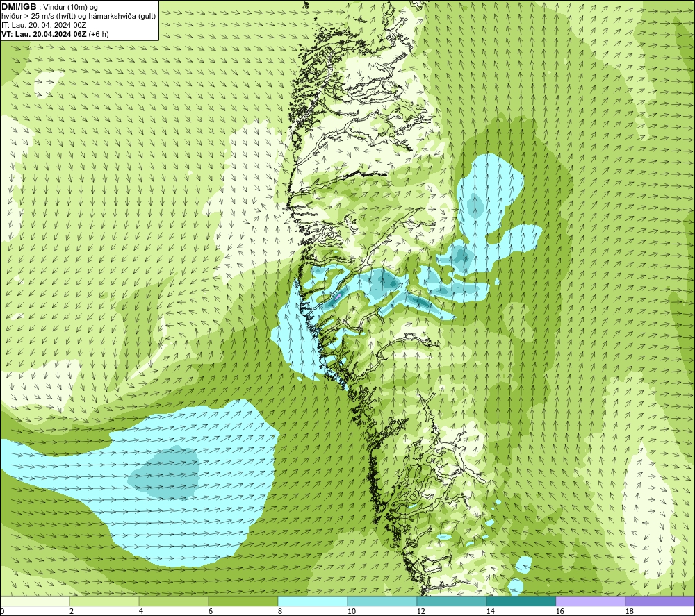
Task: Click the legend scale label "14"
Action: tap(490, 612)
